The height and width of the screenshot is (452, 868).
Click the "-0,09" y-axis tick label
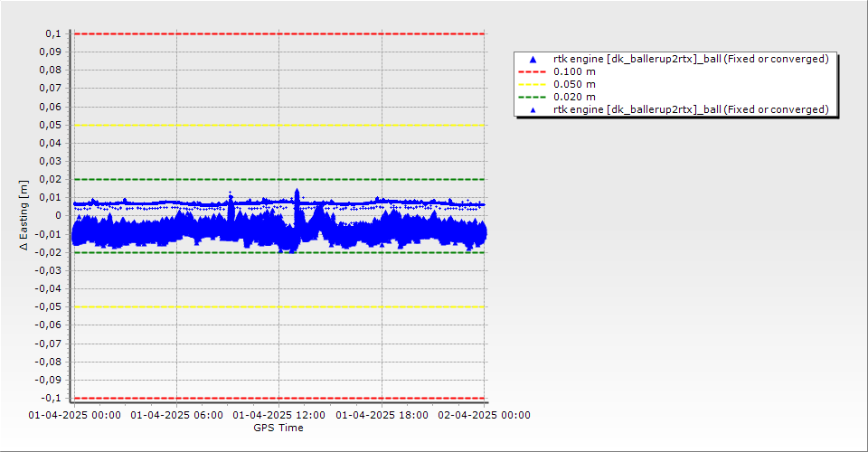pyautogui.click(x=49, y=380)
